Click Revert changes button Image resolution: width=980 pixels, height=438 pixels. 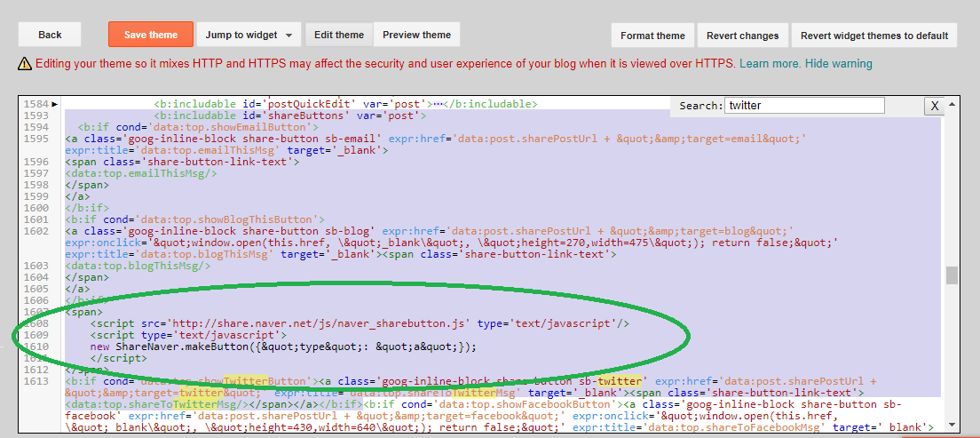[742, 36]
